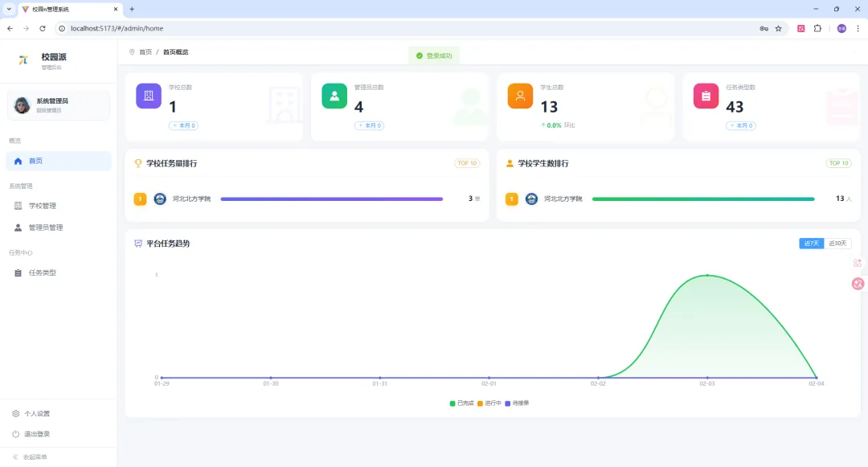Click the trophy icon by 学校任务量排行
This screenshot has height=467, width=868.
[x=138, y=163]
